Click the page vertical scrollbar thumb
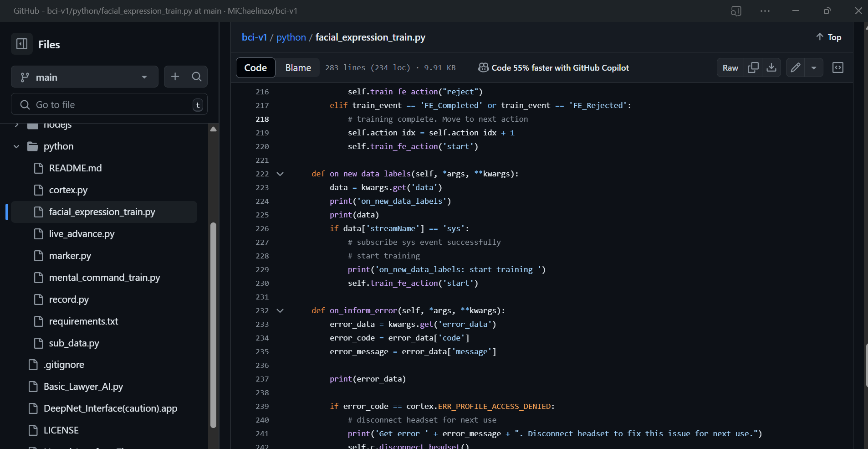Image resolution: width=868 pixels, height=449 pixels. pyautogui.click(x=866, y=365)
